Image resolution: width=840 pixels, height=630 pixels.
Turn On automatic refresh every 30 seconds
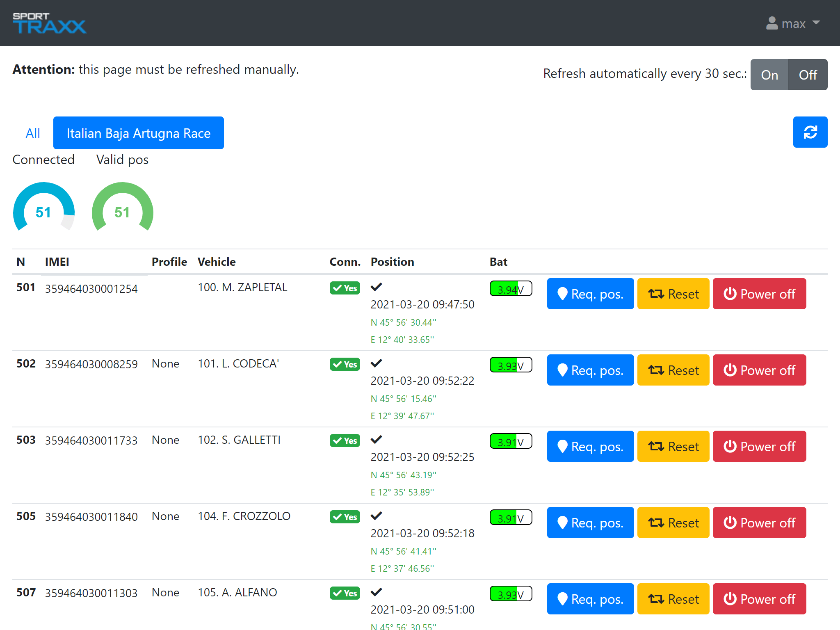(769, 75)
